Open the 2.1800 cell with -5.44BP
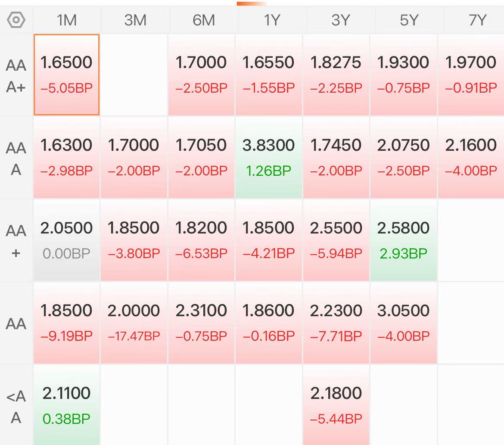The height and width of the screenshot is (445, 504). 336,405
